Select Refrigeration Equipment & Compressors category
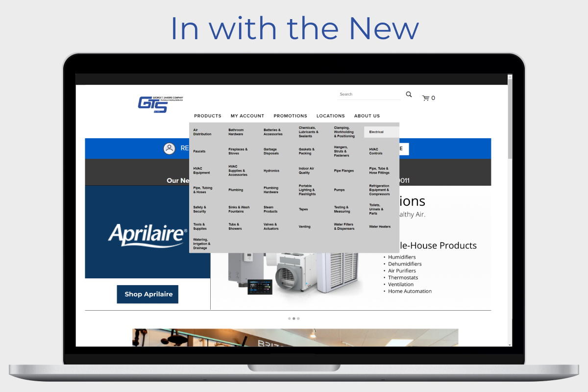This screenshot has height=392, width=588. 380,190
